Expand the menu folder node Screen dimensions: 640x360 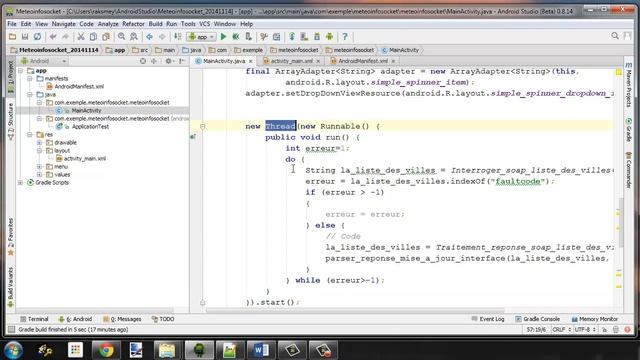coord(40,167)
